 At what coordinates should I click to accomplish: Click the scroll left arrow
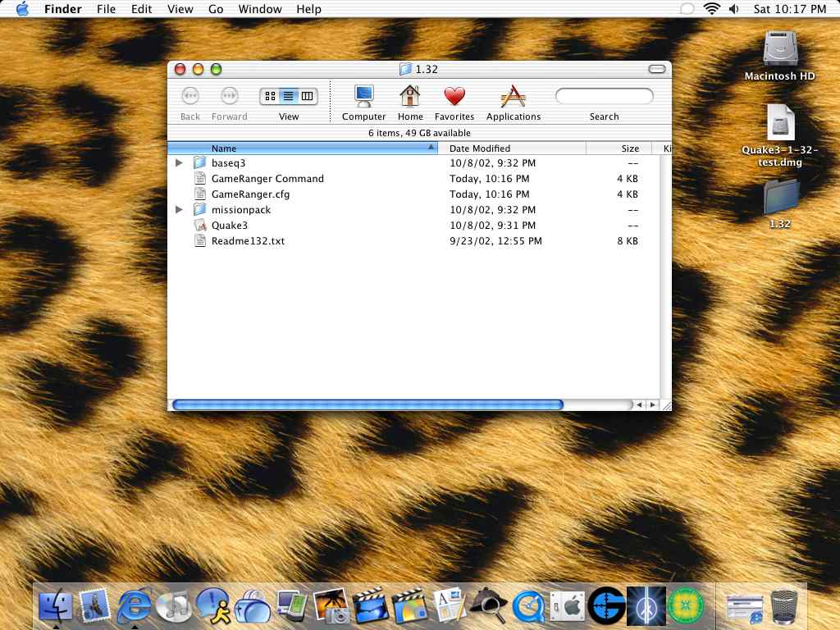[639, 405]
